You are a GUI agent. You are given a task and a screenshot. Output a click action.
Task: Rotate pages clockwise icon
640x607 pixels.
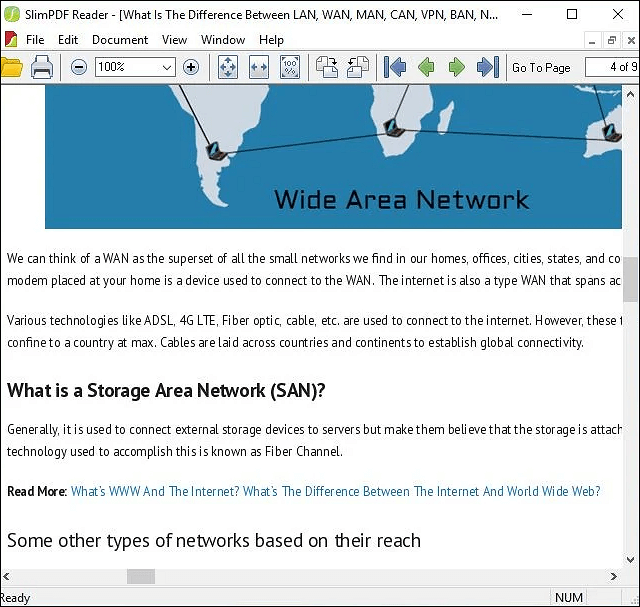click(x=327, y=67)
